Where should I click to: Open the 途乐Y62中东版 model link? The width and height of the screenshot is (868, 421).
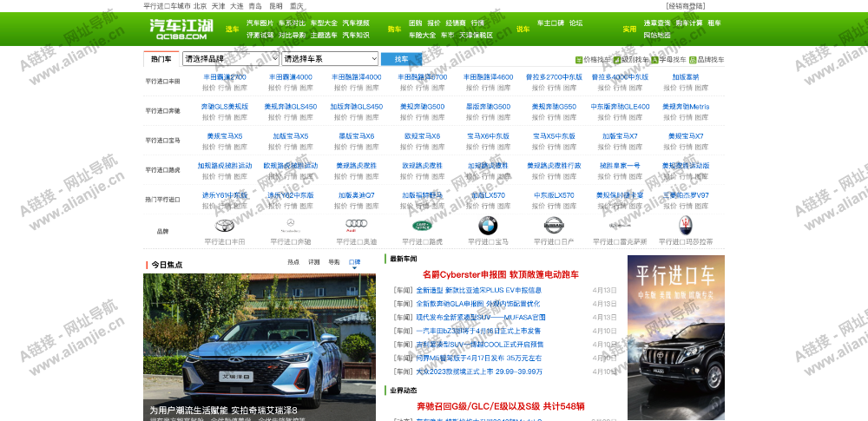pos(291,195)
